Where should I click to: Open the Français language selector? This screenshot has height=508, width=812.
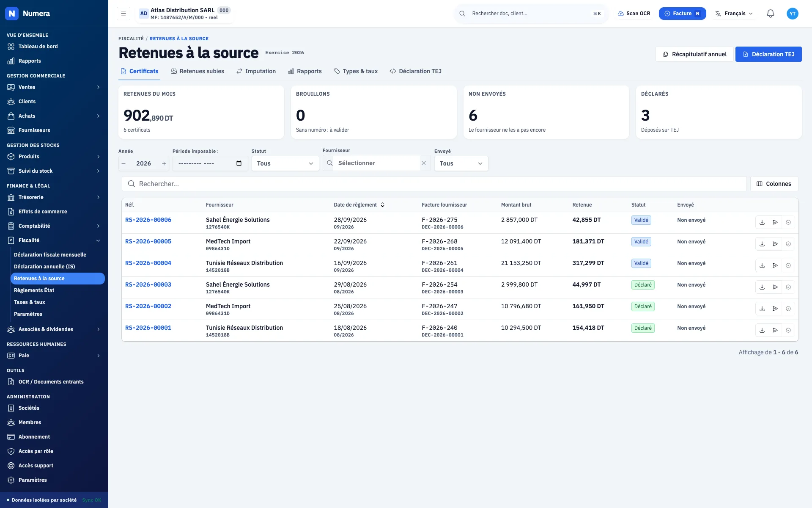734,14
